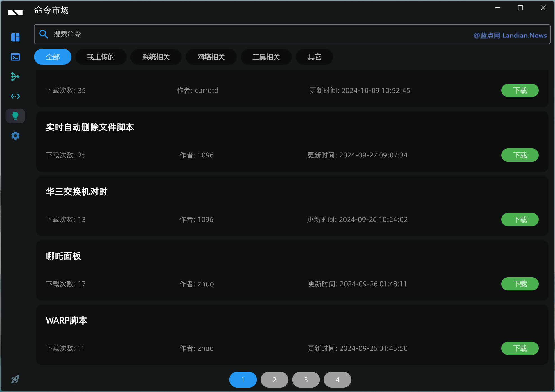
Task: Download the 哪吒面板 command
Action: point(520,284)
